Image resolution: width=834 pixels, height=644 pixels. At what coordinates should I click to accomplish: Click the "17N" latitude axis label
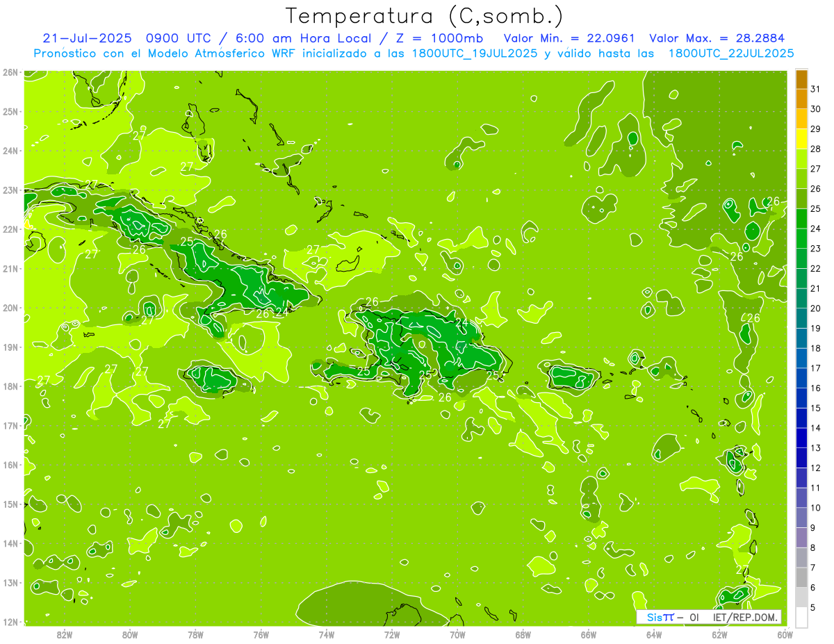click(x=10, y=425)
